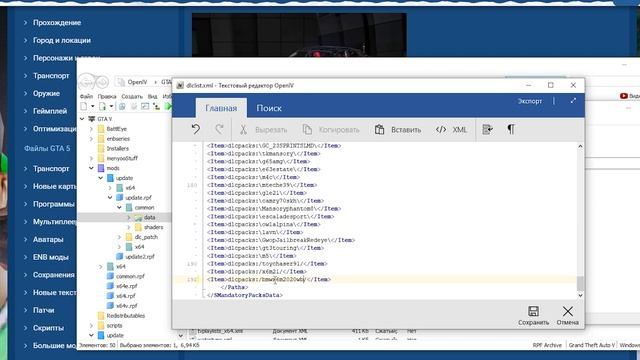The image size is (640, 360).
Task: Click the video thumbnail on webpage
Action: point(299,35)
